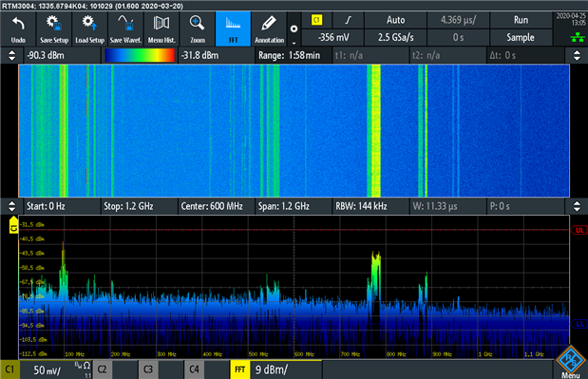The height and width of the screenshot is (379, 588).
Task: Set the Span: 1.2 GHz field
Action: [x=294, y=206]
